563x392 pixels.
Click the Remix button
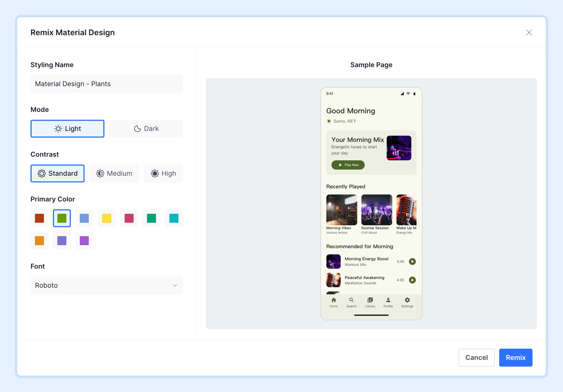tap(515, 357)
